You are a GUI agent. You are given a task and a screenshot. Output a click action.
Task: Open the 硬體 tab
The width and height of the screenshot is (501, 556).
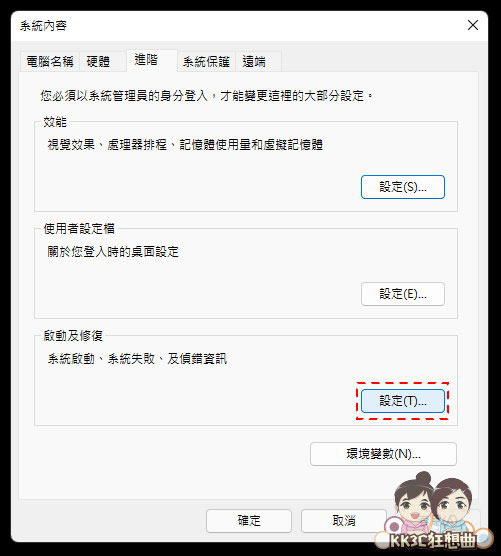coord(98,62)
